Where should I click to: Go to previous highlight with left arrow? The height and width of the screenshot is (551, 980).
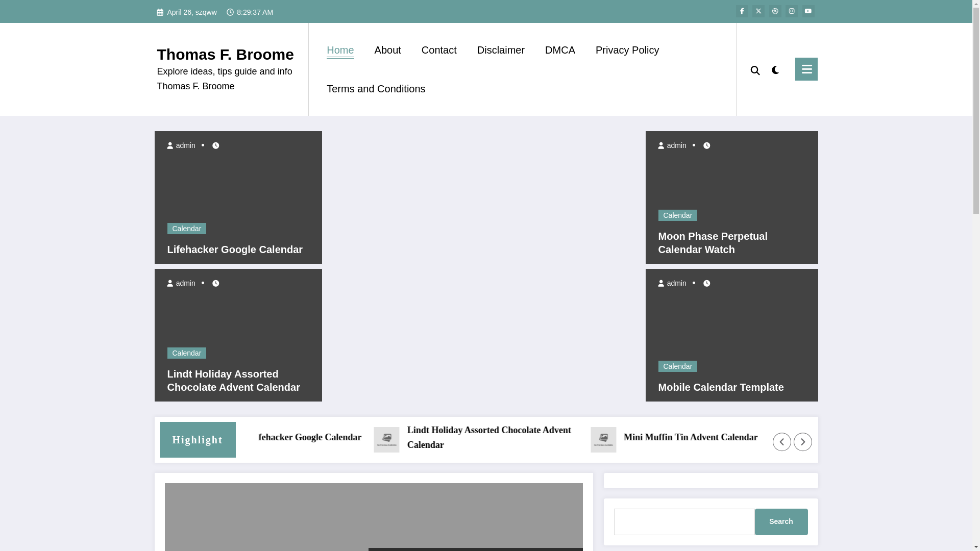[781, 442]
